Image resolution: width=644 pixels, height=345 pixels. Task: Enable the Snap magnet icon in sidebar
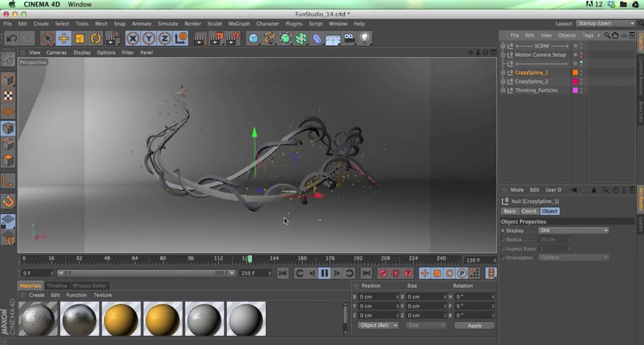[x=8, y=201]
